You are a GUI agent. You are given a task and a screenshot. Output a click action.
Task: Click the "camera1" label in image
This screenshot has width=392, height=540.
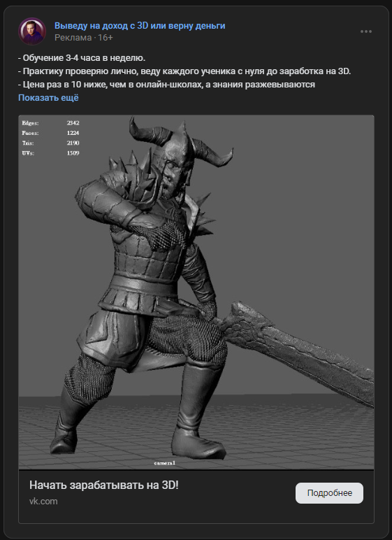pyautogui.click(x=164, y=463)
